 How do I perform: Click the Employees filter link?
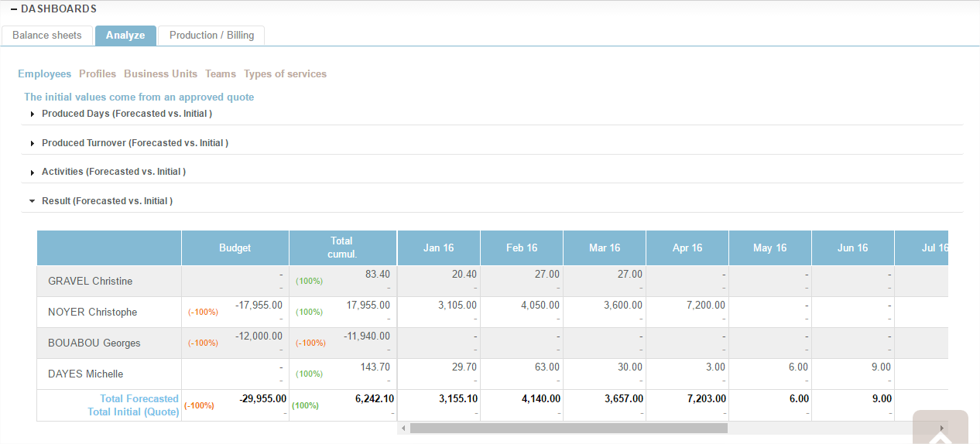coord(45,74)
